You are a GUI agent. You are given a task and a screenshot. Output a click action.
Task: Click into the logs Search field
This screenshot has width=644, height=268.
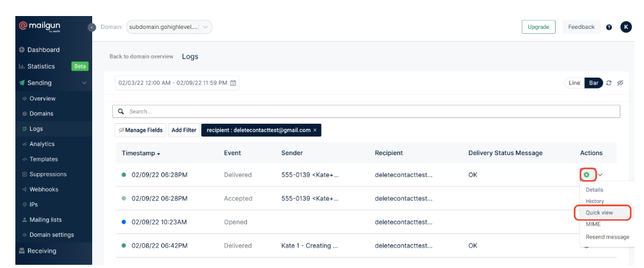[x=366, y=112]
